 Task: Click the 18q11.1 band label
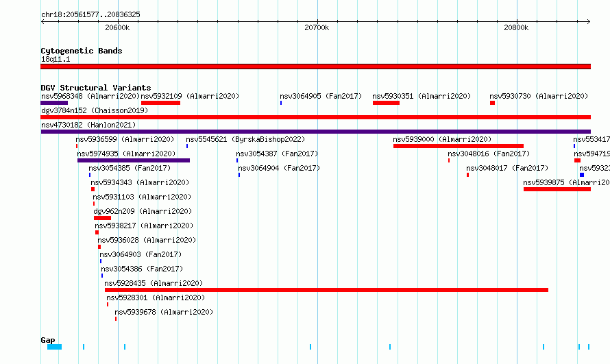(56, 59)
